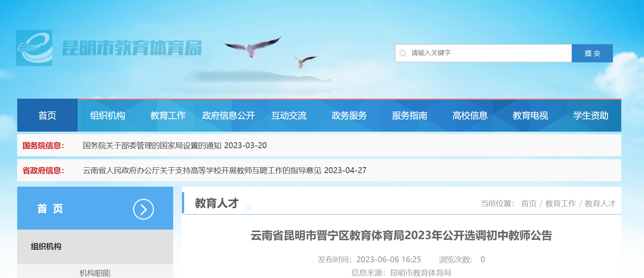Select the 政务服务 navigation item

click(x=349, y=116)
